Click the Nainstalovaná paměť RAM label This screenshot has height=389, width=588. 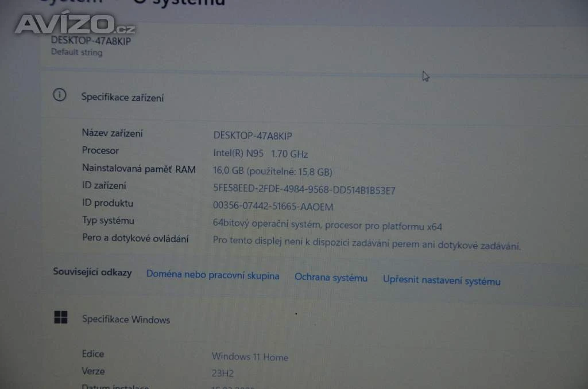click(x=139, y=169)
